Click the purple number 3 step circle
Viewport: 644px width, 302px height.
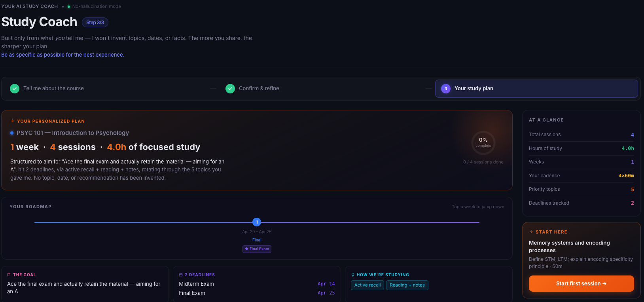[446, 89]
